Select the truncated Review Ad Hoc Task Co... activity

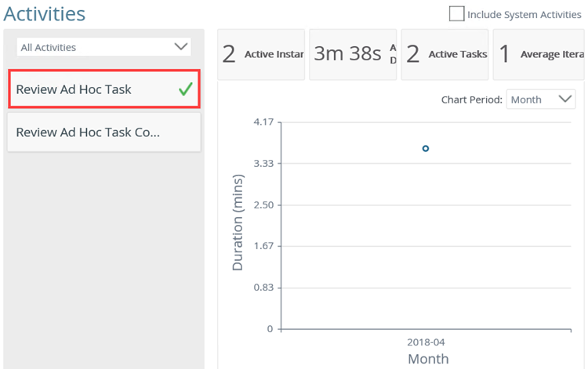tap(103, 132)
